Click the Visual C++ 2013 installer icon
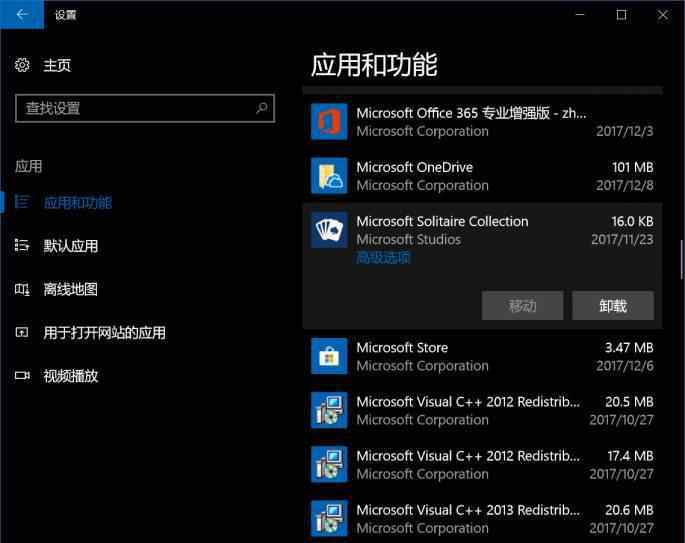This screenshot has width=685, height=543. point(329,519)
